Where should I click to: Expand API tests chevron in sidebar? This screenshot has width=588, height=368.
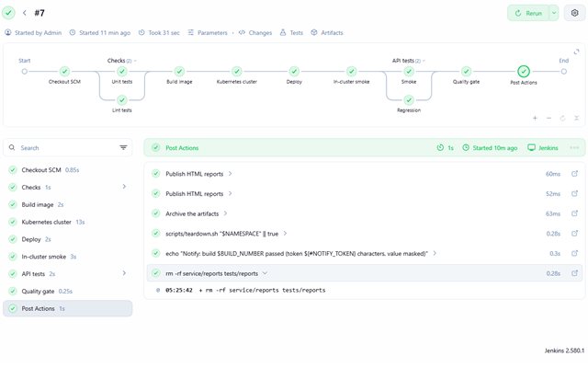point(124,273)
